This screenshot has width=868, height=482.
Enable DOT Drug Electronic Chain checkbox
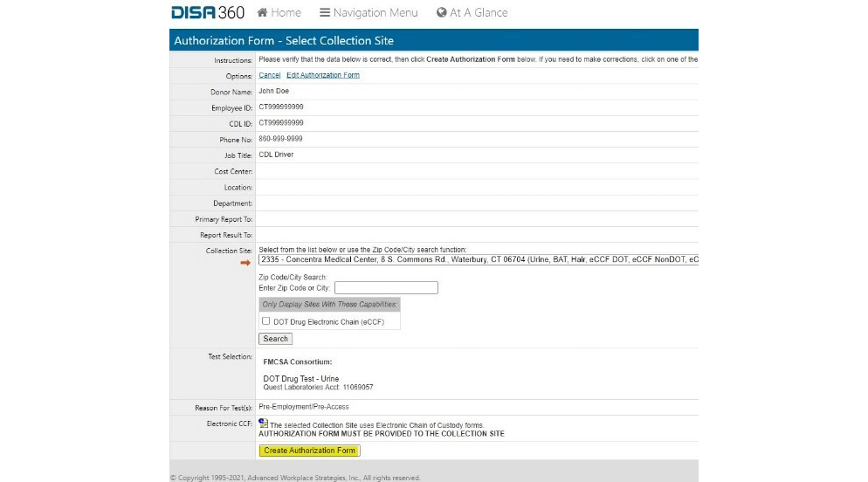click(266, 321)
